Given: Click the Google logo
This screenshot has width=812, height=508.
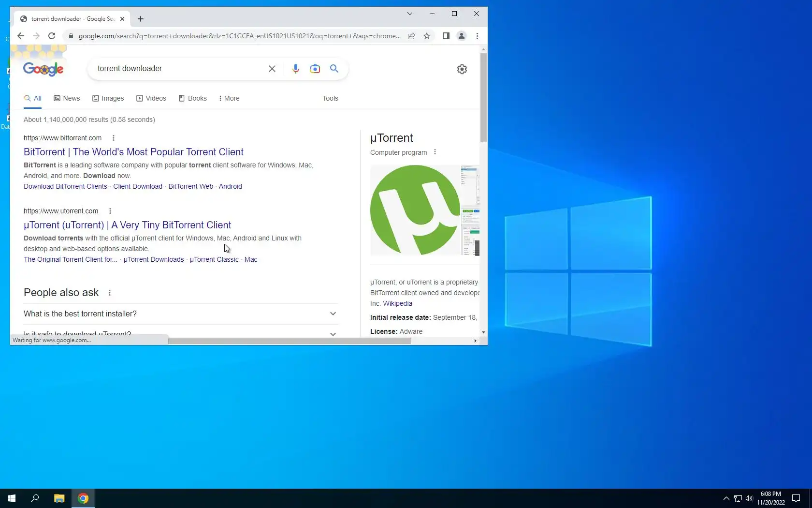Looking at the screenshot, I should [43, 69].
